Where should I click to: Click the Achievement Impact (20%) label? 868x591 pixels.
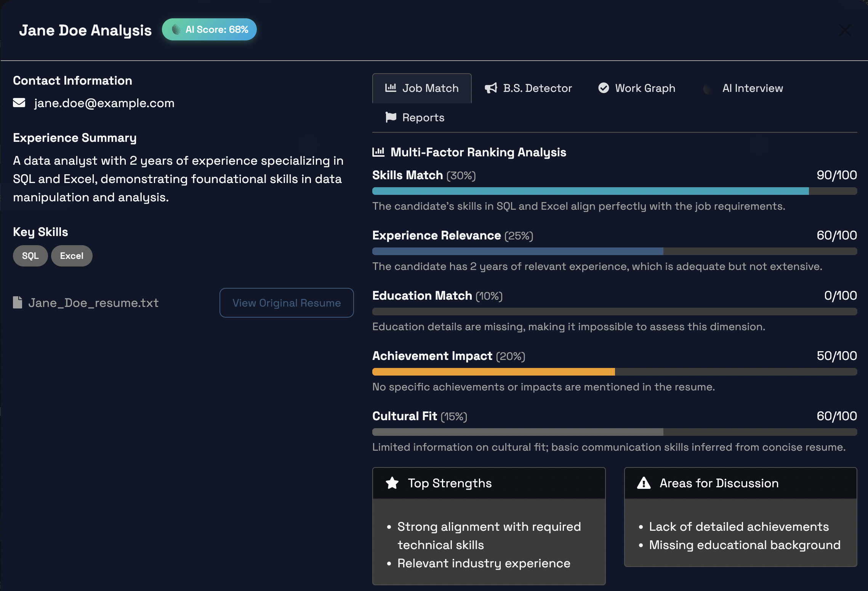tap(449, 356)
